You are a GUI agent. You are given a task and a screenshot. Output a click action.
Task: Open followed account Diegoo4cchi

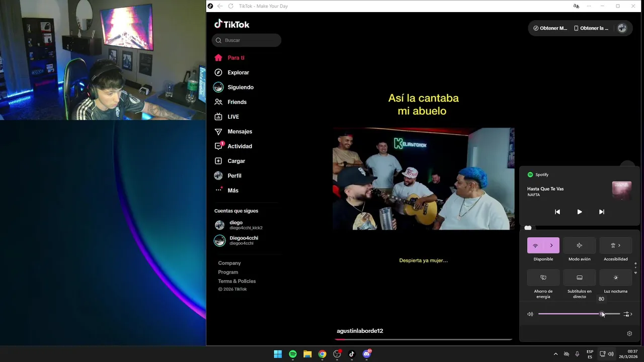pyautogui.click(x=236, y=240)
